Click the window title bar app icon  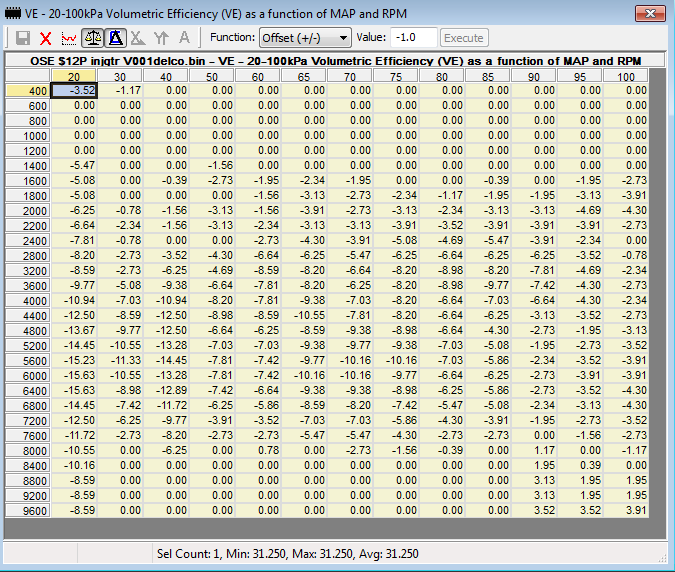[x=12, y=13]
